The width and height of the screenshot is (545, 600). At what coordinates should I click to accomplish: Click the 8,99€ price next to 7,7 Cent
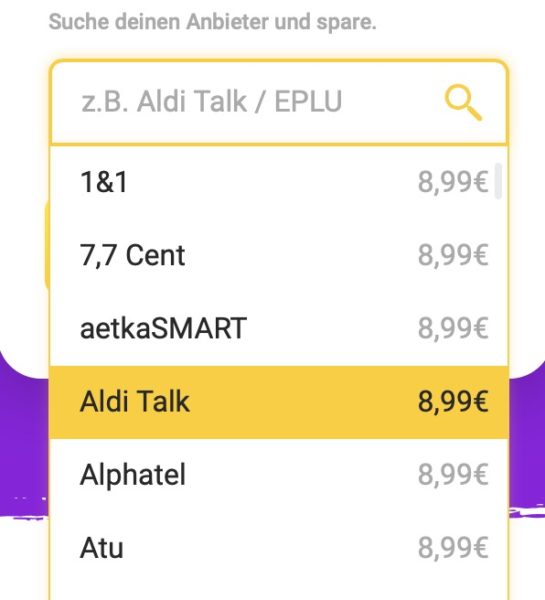coord(453,255)
